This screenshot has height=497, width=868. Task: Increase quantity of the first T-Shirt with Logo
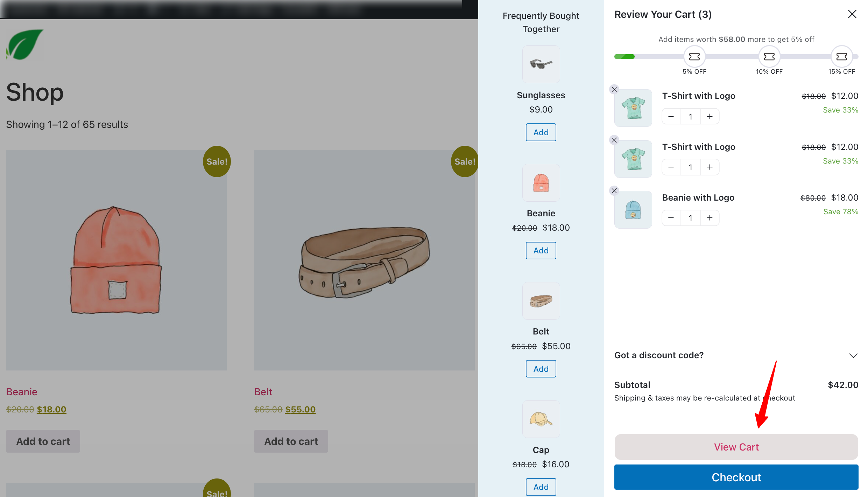pos(710,116)
